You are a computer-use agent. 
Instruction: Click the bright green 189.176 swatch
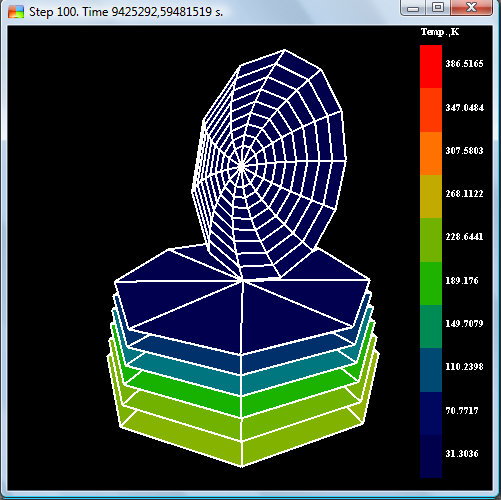(431, 283)
